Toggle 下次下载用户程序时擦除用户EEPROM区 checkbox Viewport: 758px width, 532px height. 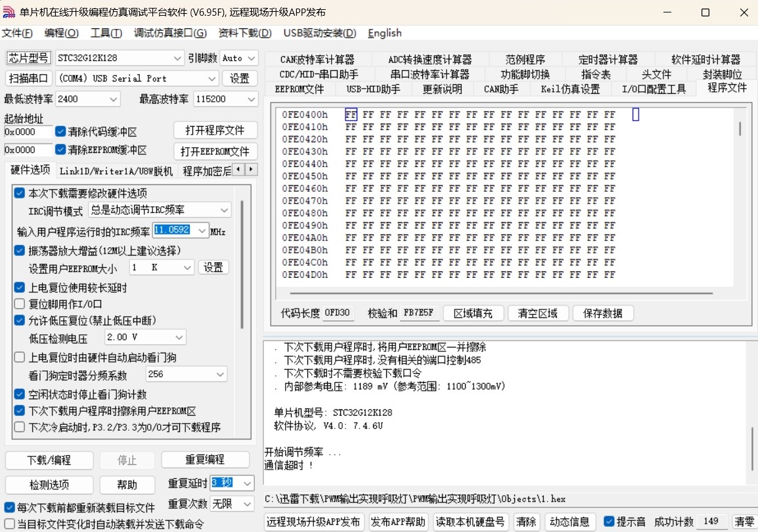[x=19, y=410]
